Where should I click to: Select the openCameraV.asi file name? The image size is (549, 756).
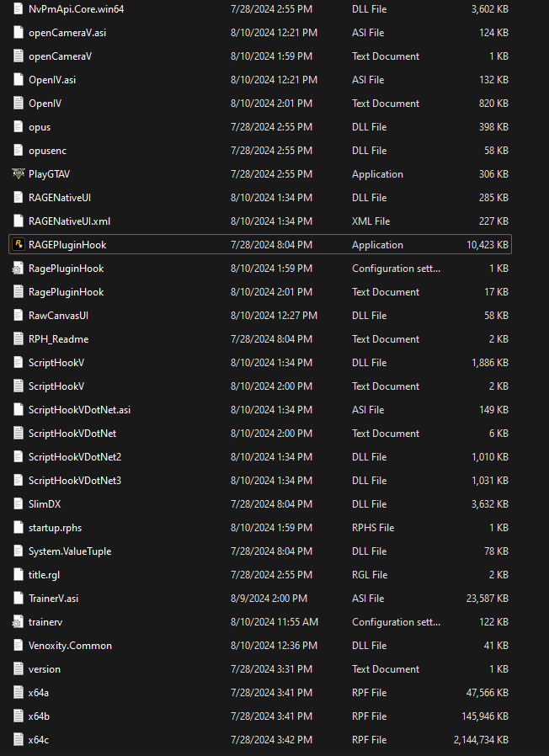click(67, 33)
